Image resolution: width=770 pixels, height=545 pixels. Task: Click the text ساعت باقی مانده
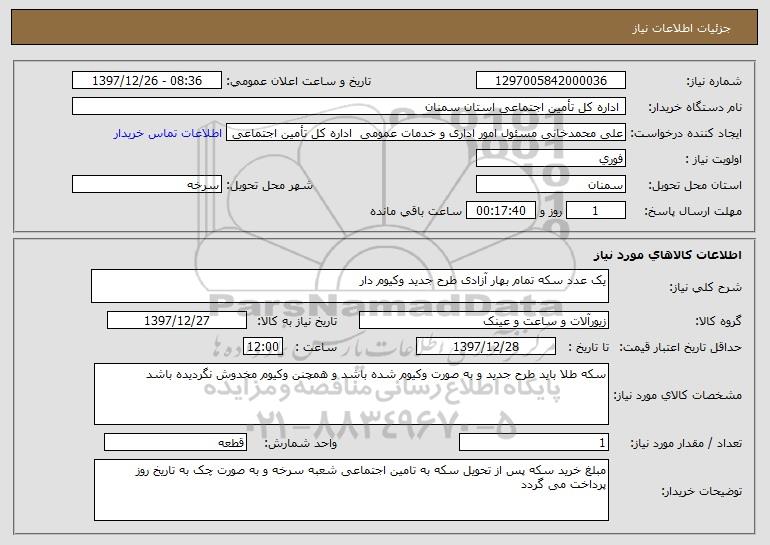416,211
